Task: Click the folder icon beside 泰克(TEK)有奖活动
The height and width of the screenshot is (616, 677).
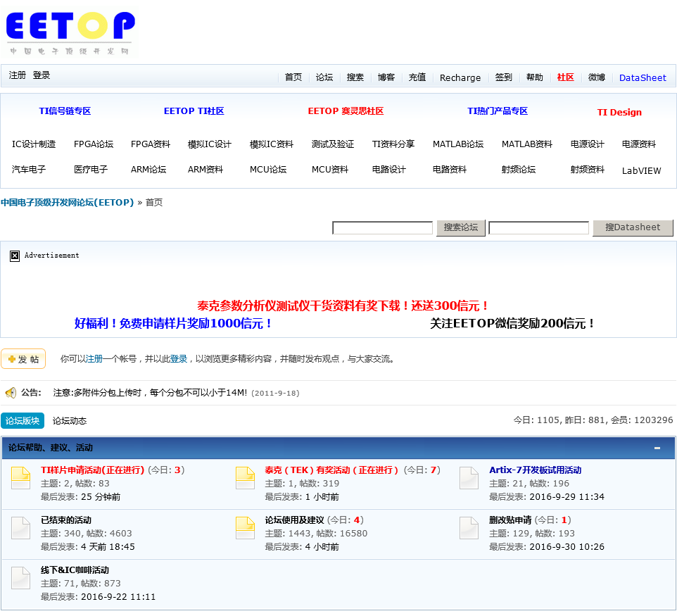Action: click(x=245, y=478)
